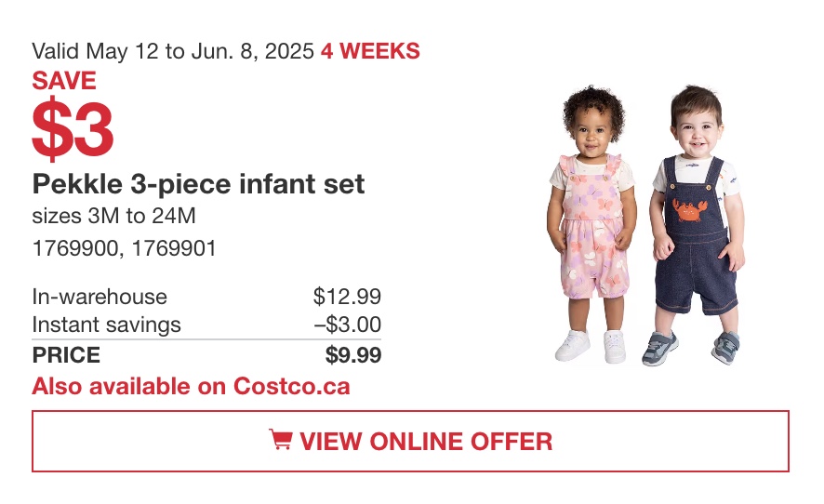Click the In-warehouse price $12.99
This screenshot has height=504, width=824.
pos(347,297)
